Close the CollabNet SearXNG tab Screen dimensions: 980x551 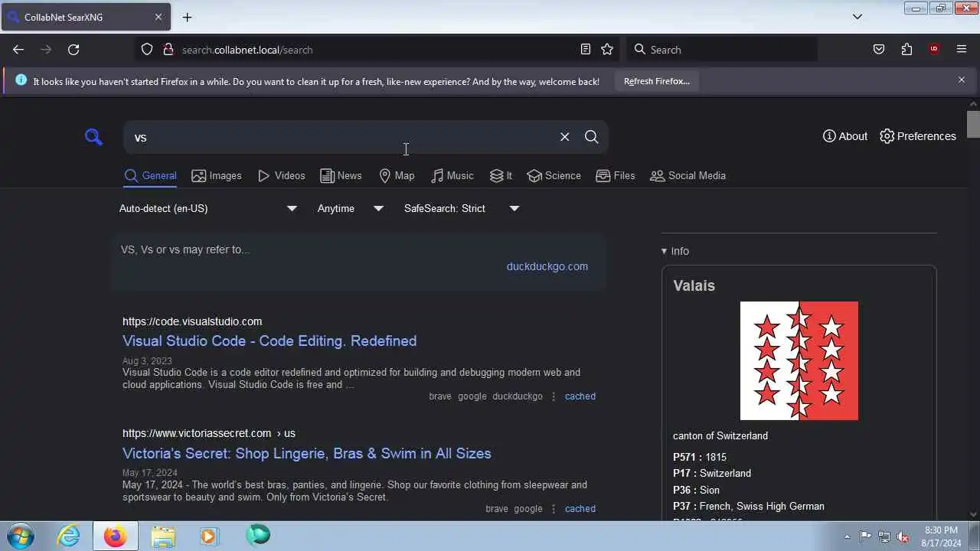click(158, 17)
